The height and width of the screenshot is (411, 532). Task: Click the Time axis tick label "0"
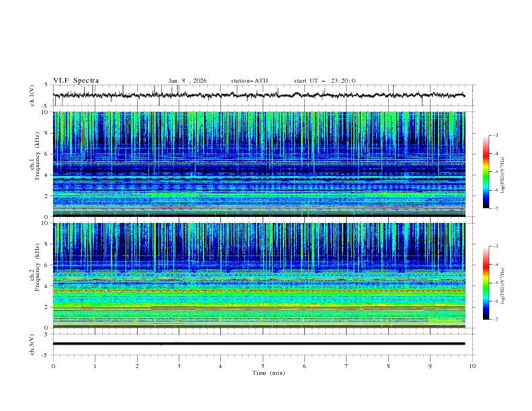pyautogui.click(x=53, y=366)
